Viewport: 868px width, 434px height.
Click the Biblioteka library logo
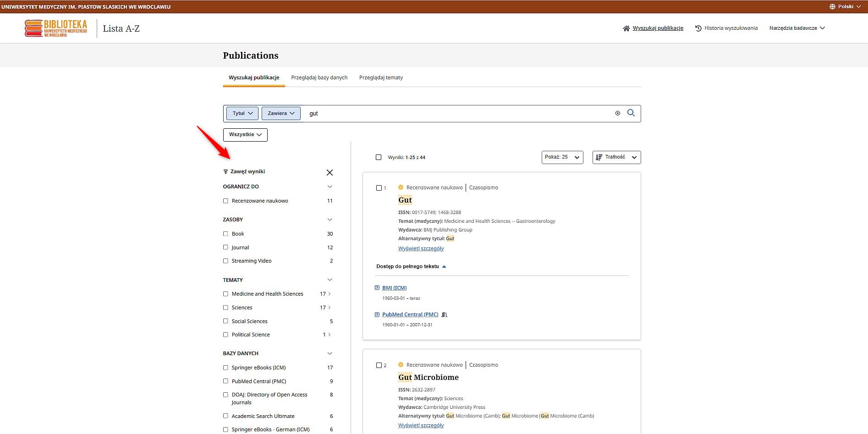coord(56,28)
